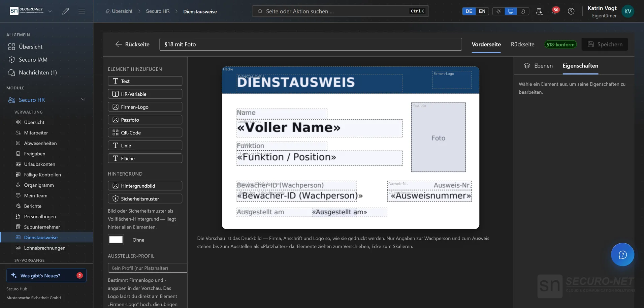
Task: Open the user management icon in header
Action: (x=539, y=11)
